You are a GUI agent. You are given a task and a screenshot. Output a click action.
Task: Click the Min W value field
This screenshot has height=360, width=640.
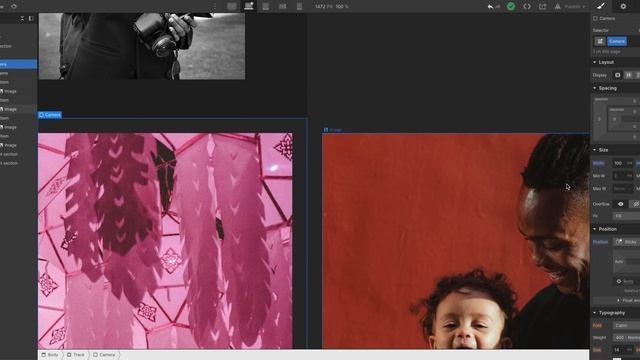(623, 176)
